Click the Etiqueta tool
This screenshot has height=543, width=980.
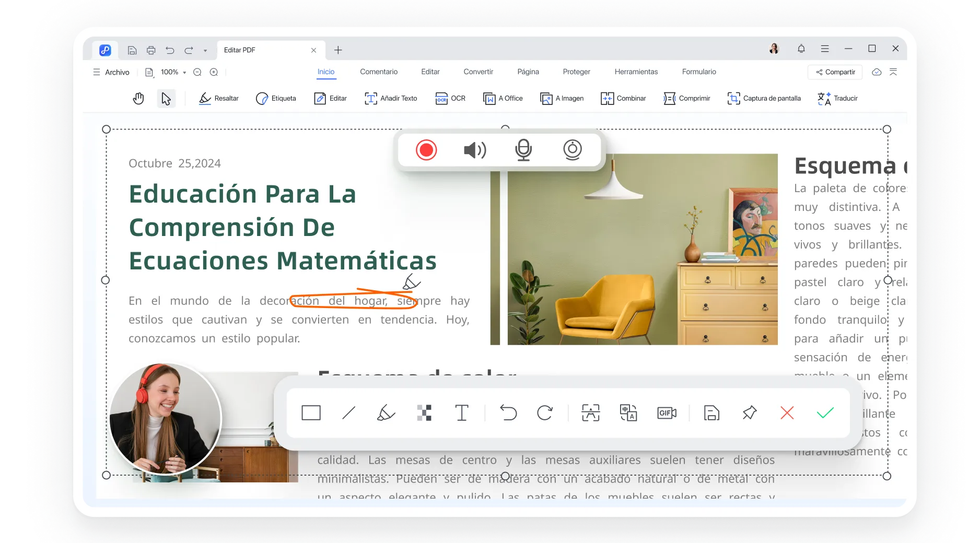coord(276,98)
